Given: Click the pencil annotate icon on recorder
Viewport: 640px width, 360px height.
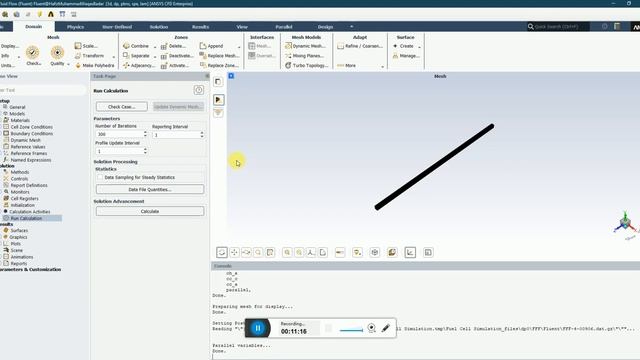Looking at the screenshot, I should 386,328.
